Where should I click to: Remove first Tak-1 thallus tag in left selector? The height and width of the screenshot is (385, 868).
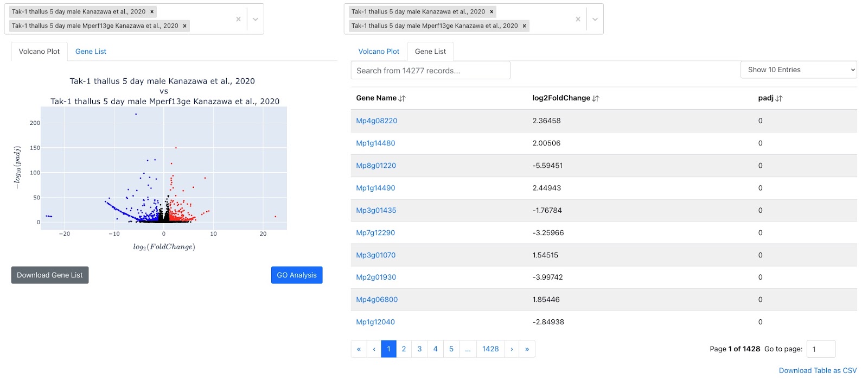152,11
